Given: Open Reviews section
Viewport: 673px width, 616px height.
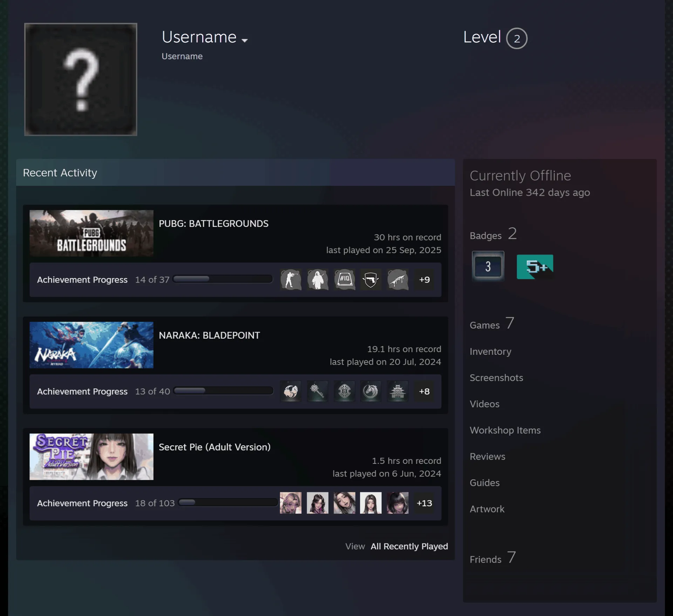Looking at the screenshot, I should pos(488,456).
